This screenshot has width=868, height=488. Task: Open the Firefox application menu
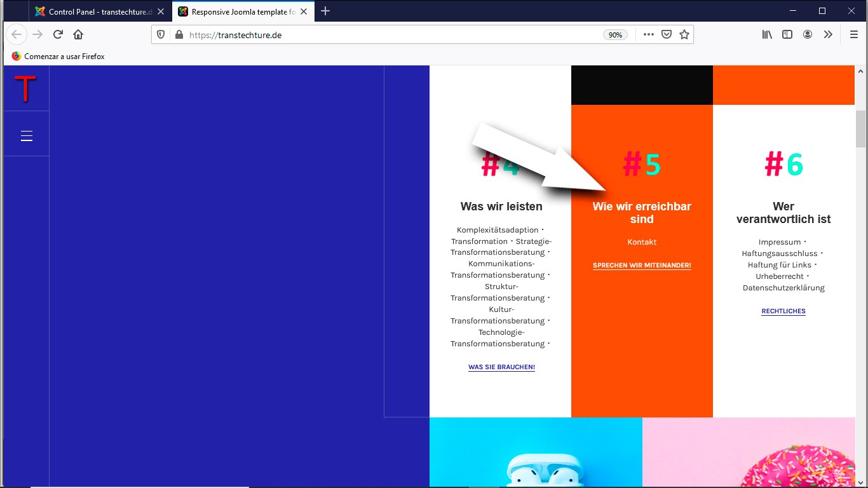[853, 35]
